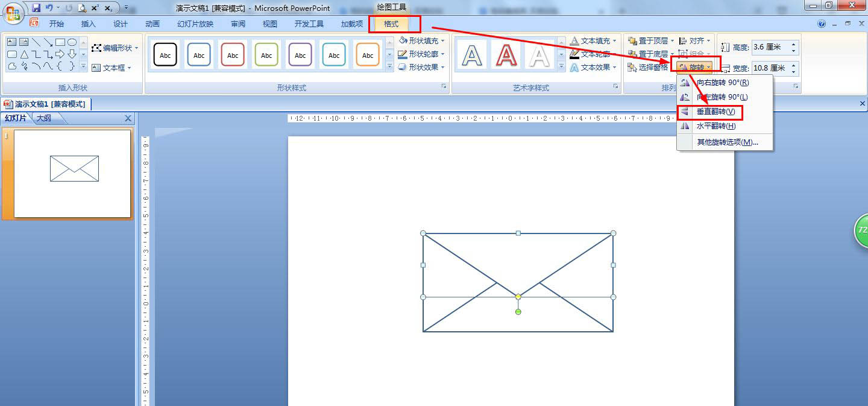The height and width of the screenshot is (406, 868).
Task: Choose the ellipse shape in gallery
Action: point(72,42)
